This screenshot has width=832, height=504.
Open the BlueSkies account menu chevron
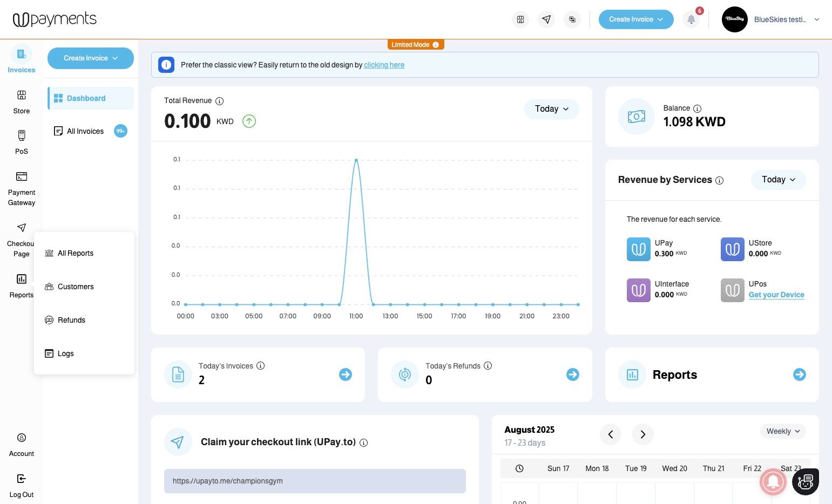tap(817, 19)
